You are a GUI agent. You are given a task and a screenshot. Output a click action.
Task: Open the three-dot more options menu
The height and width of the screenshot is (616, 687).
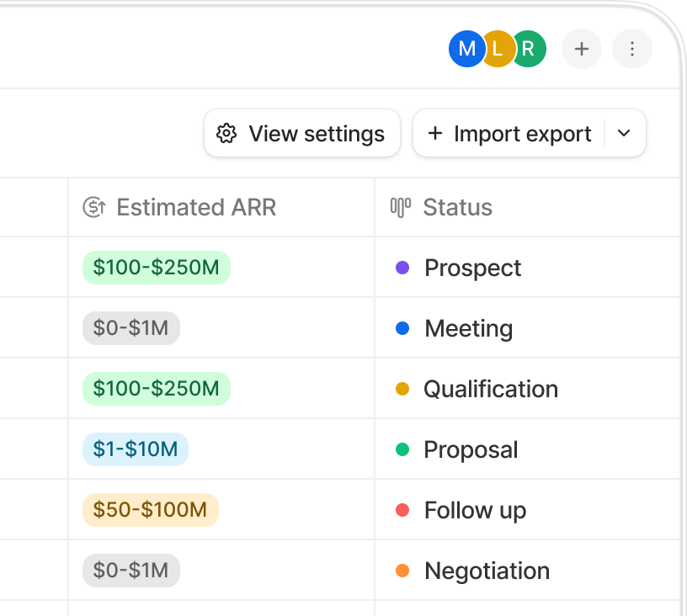tap(632, 49)
